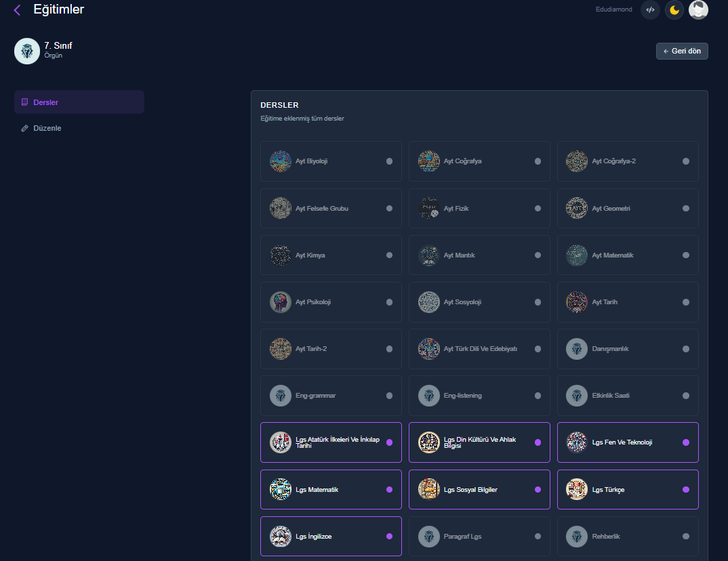
Task: Click the Ayt Felsefe Grubu course image
Action: [x=281, y=209]
